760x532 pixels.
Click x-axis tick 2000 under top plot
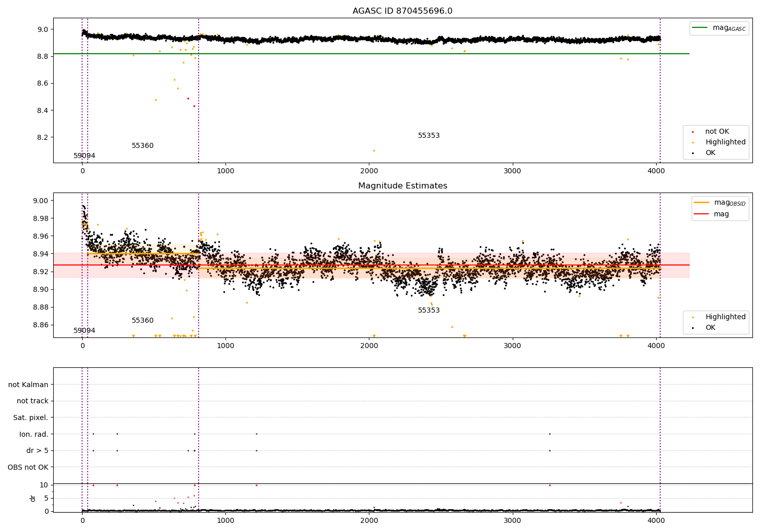pos(369,171)
